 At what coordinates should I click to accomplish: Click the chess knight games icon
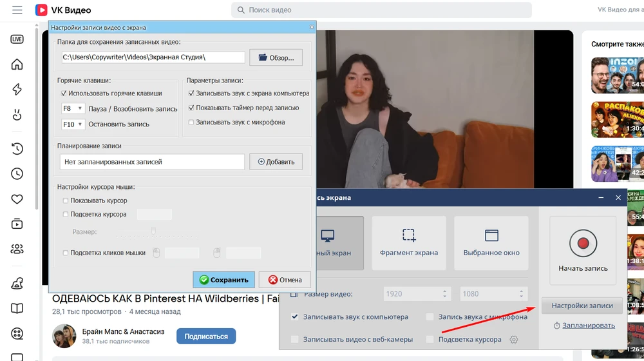17,283
